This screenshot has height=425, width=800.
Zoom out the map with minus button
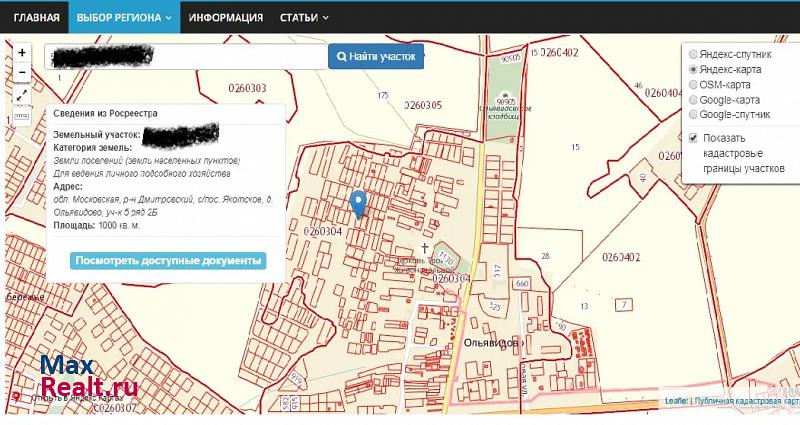[22, 73]
